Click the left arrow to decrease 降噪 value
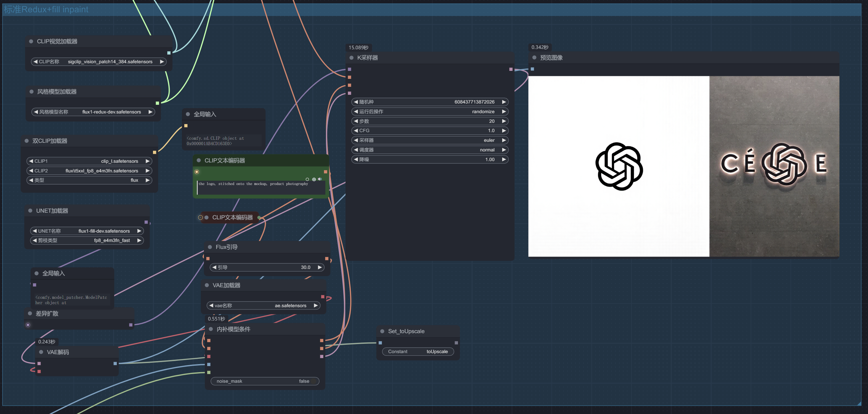 (x=356, y=159)
